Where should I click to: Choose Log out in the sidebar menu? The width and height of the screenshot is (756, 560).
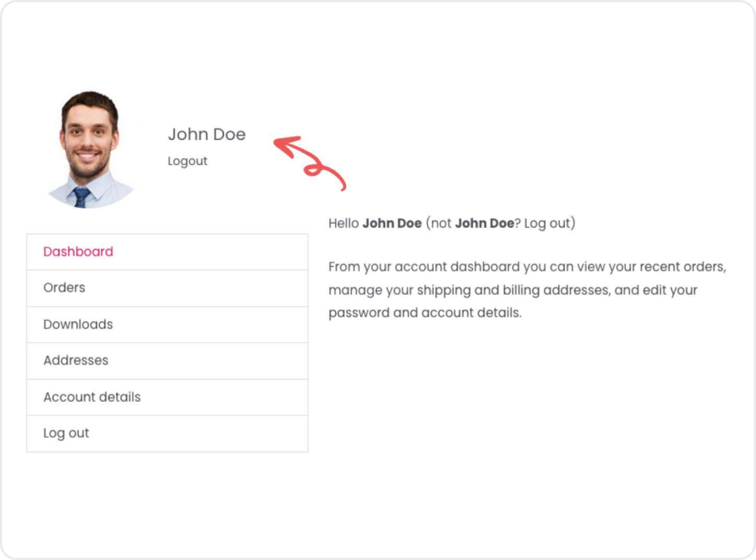coord(66,433)
